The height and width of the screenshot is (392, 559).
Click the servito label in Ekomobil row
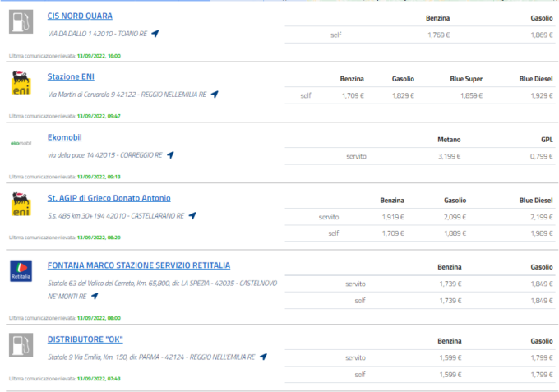point(356,156)
